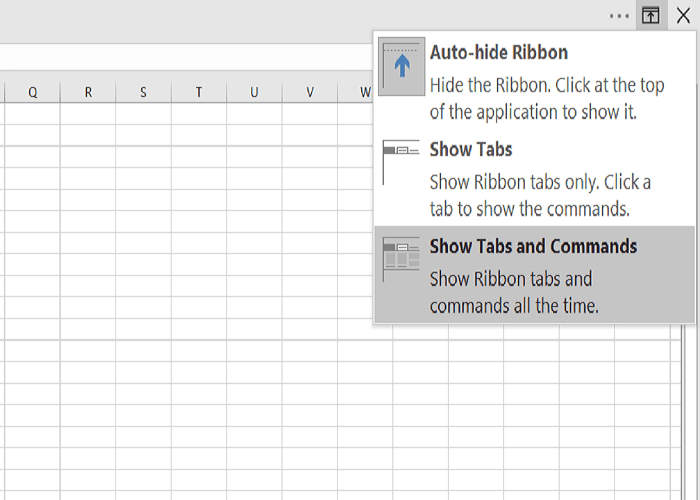Click the vertical scrollbar track
Screen dimensions: 700x500
(691, 411)
